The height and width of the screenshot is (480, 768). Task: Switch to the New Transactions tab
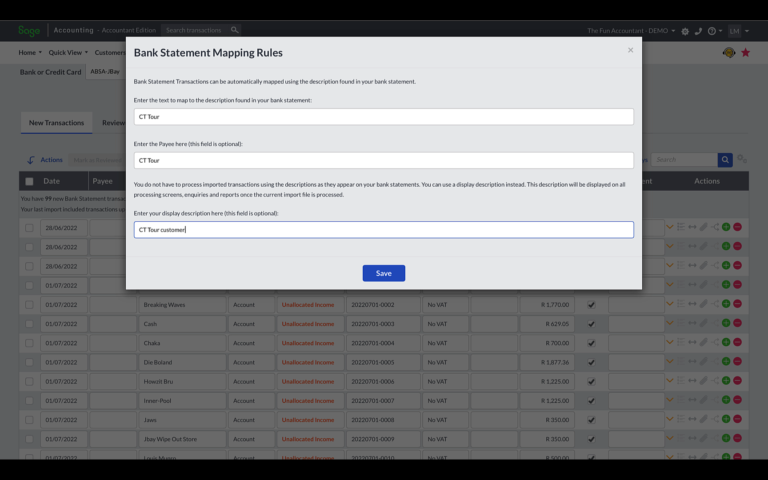tap(56, 122)
